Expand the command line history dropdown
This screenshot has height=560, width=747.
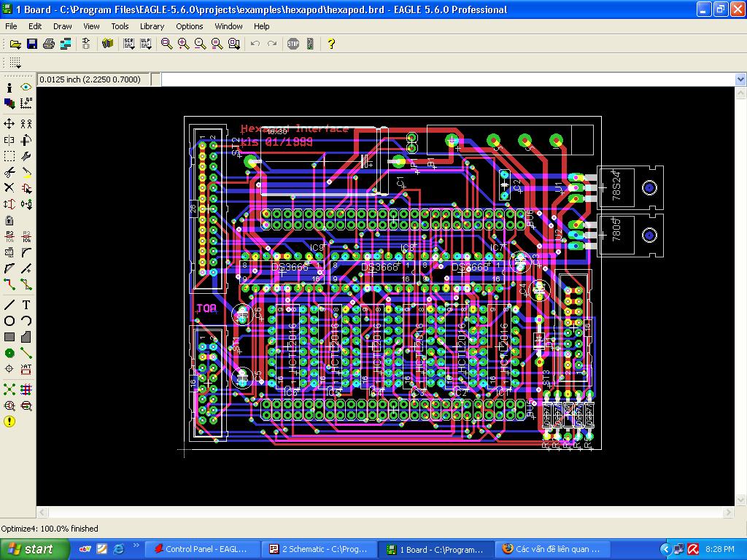pyautogui.click(x=740, y=79)
